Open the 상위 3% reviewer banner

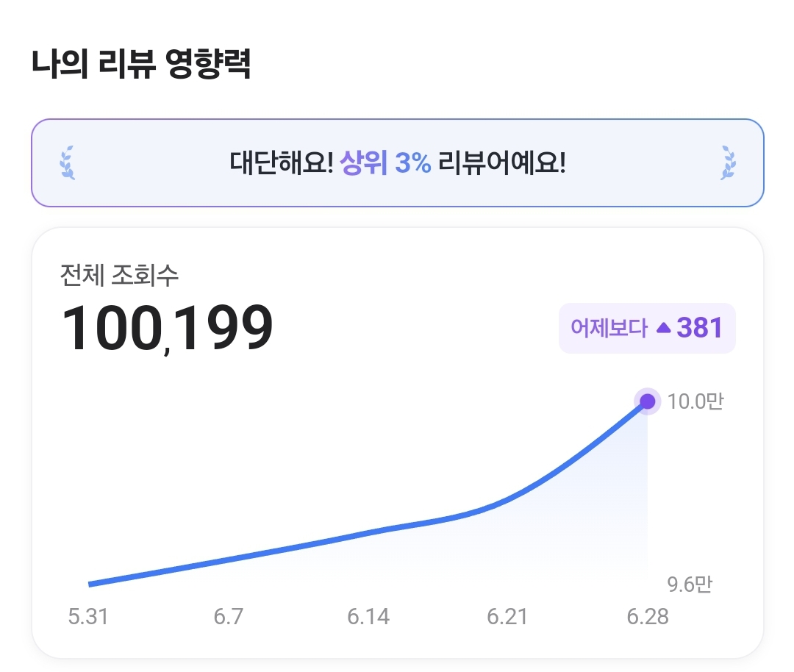pos(398,163)
